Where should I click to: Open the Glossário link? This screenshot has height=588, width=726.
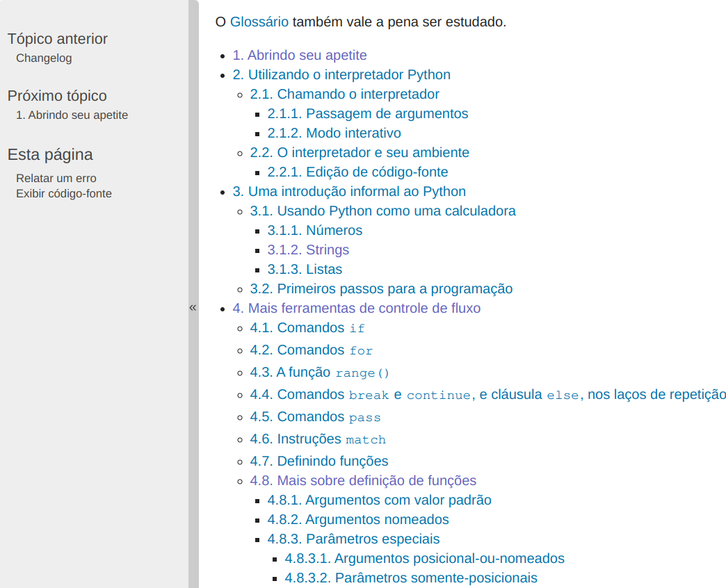pyautogui.click(x=259, y=22)
